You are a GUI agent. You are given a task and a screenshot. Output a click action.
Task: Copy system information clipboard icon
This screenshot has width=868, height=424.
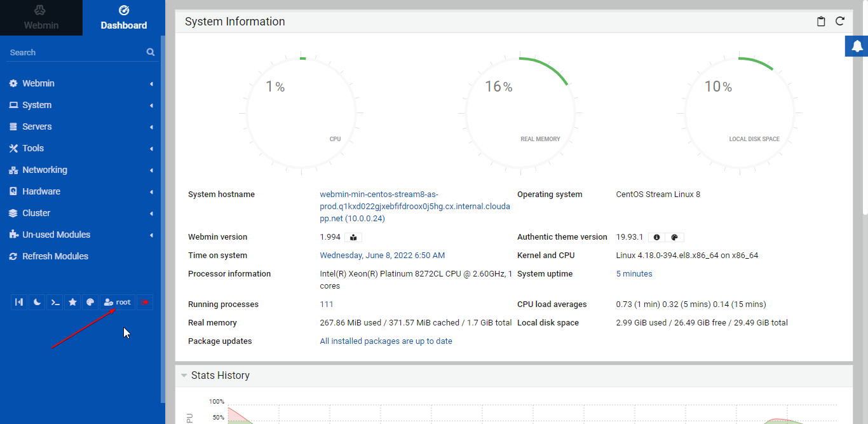821,22
